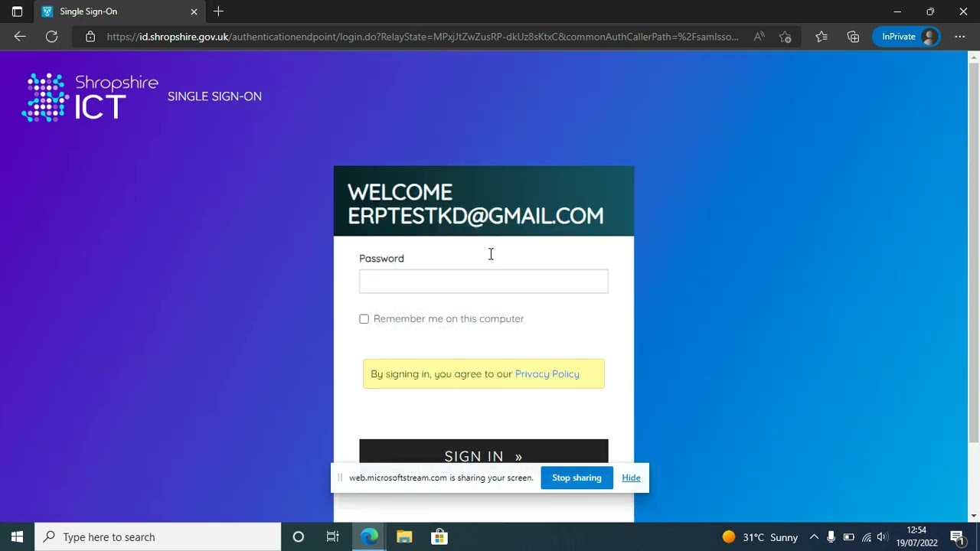This screenshot has height=551, width=980.
Task: Show hidden system tray icons
Action: pos(814,536)
